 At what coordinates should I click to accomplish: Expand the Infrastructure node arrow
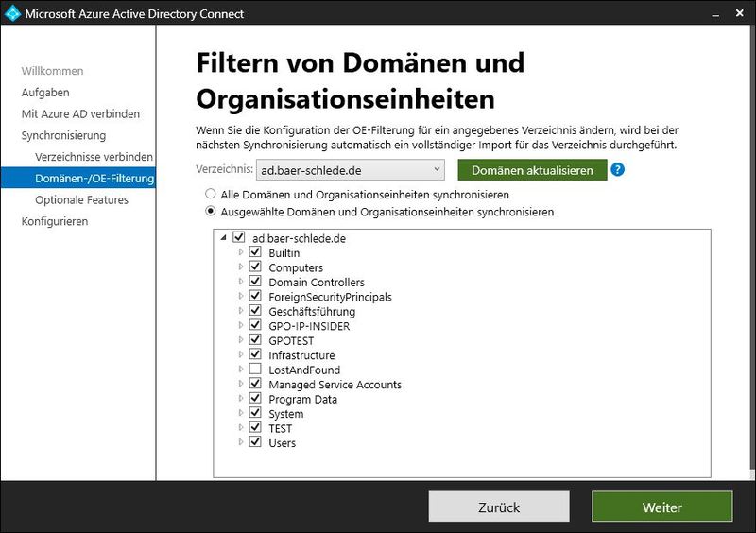point(241,354)
